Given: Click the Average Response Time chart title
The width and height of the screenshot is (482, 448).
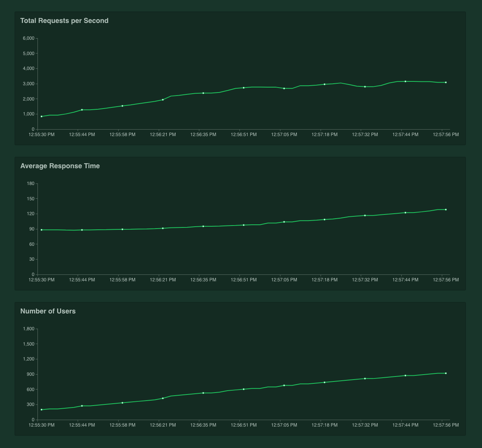Looking at the screenshot, I should pos(60,166).
